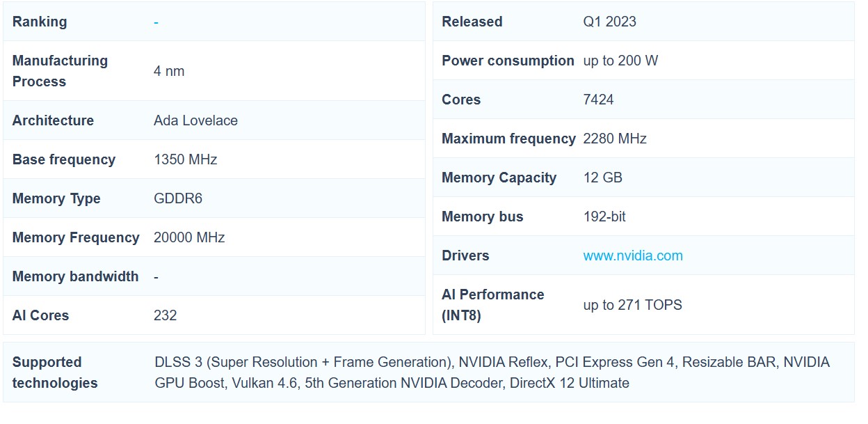Viewport: 868px width, 424px height.
Task: Select the 4 nm value
Action: (x=169, y=71)
